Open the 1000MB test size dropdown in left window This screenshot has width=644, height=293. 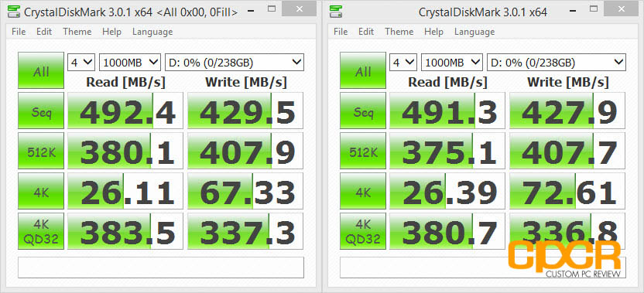130,63
